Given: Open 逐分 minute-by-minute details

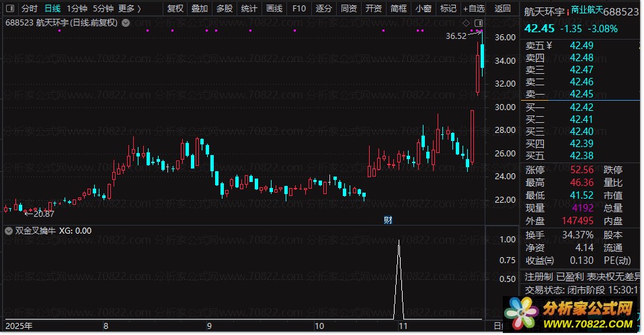Looking at the screenshot, I should (x=323, y=8).
